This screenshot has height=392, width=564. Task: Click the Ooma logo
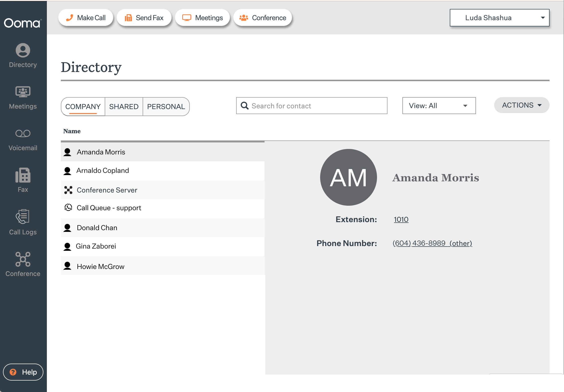22,23
